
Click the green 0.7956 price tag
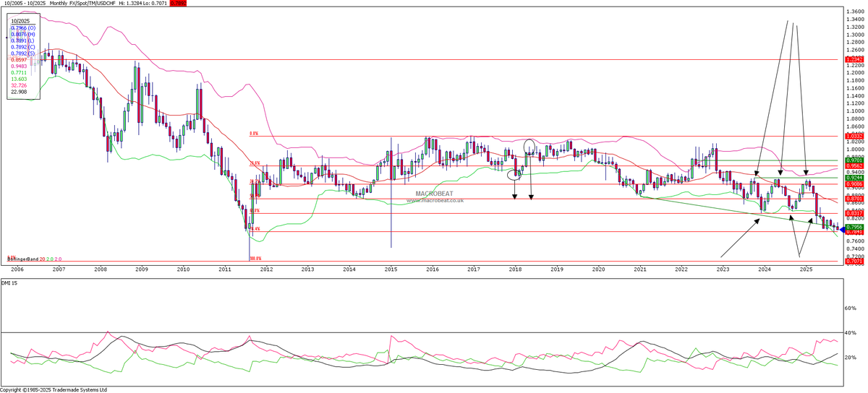[x=854, y=227]
